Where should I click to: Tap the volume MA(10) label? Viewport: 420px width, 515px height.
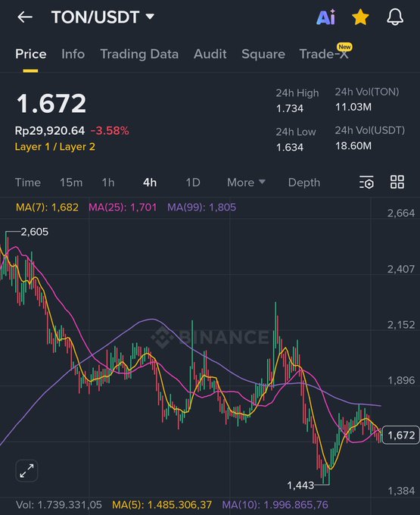click(275, 505)
